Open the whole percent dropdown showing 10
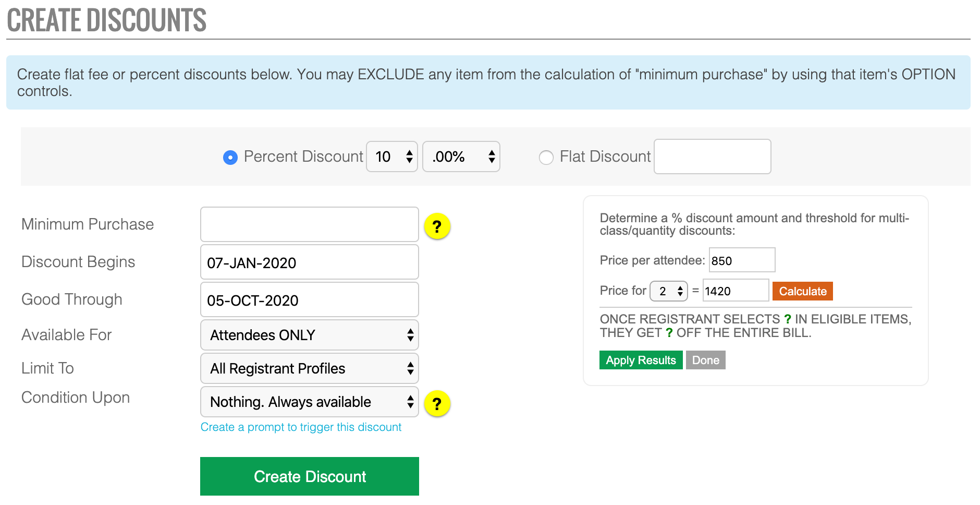 click(x=392, y=157)
